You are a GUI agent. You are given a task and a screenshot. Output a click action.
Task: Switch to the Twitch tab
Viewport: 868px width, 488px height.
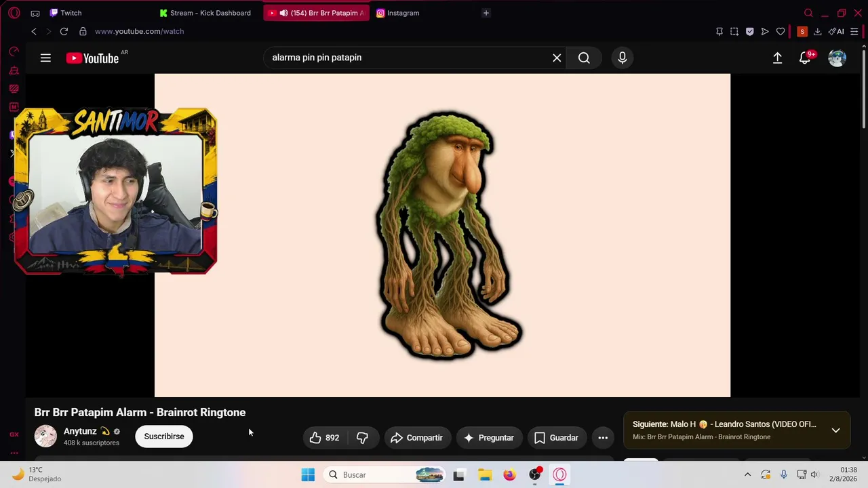[71, 13]
